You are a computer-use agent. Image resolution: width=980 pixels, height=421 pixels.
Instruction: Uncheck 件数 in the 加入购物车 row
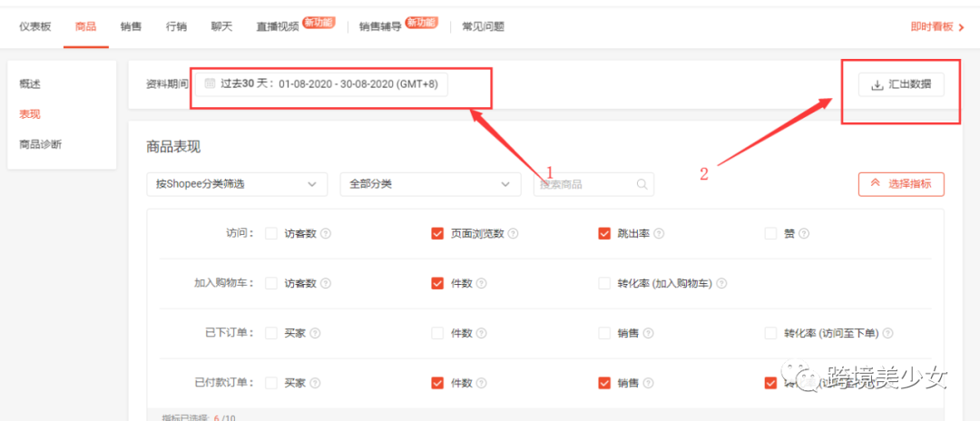(x=437, y=284)
